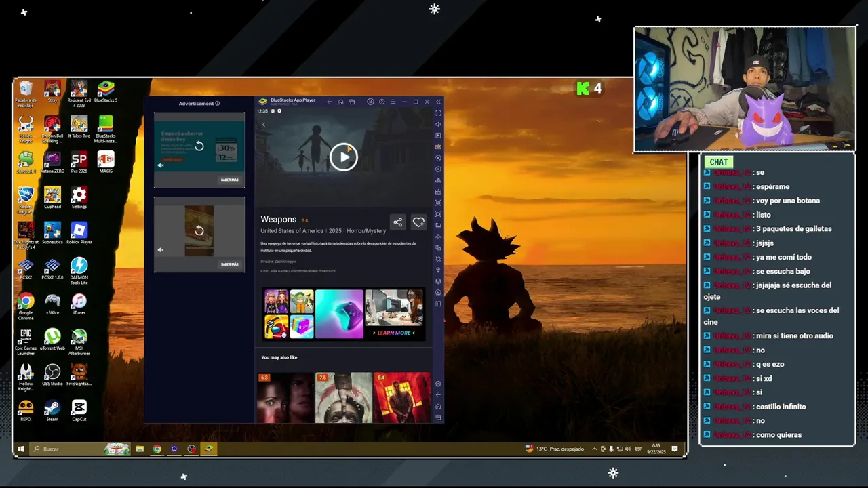
Task: Replay the top advertisement video
Action: [199, 146]
